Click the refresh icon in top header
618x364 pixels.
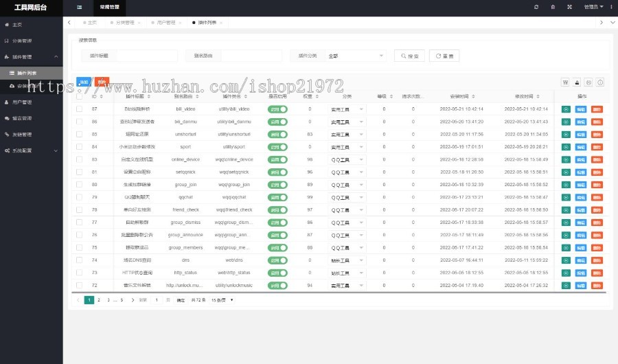point(536,7)
